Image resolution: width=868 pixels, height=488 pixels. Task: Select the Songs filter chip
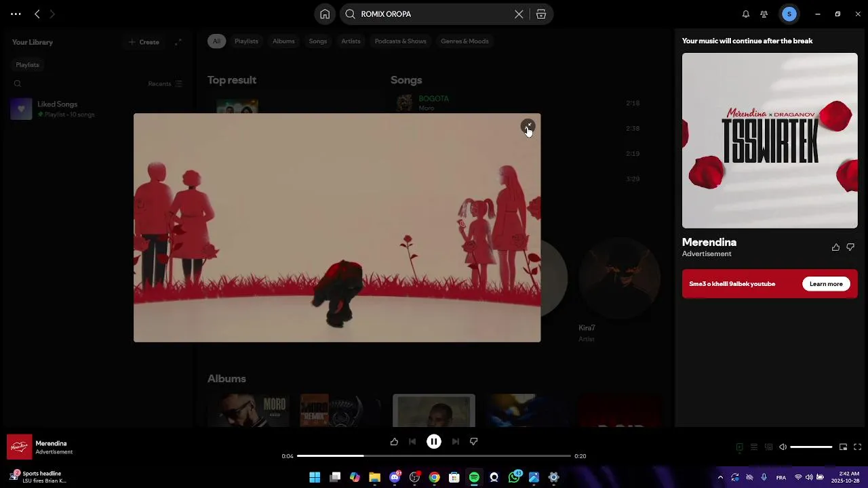[318, 41]
